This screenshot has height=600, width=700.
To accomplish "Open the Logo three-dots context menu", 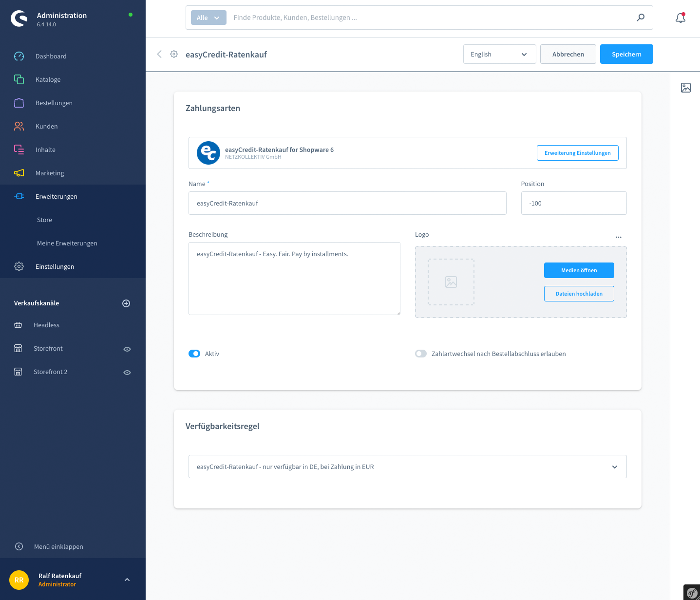I will tap(619, 237).
